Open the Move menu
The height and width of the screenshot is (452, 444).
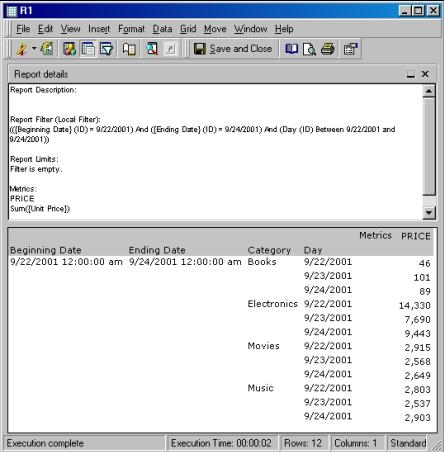click(215, 29)
